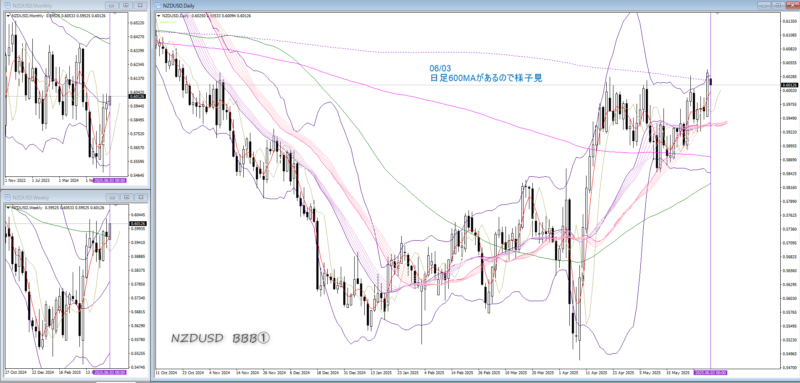Click the chart shift marker on Weekly chart

[115, 206]
